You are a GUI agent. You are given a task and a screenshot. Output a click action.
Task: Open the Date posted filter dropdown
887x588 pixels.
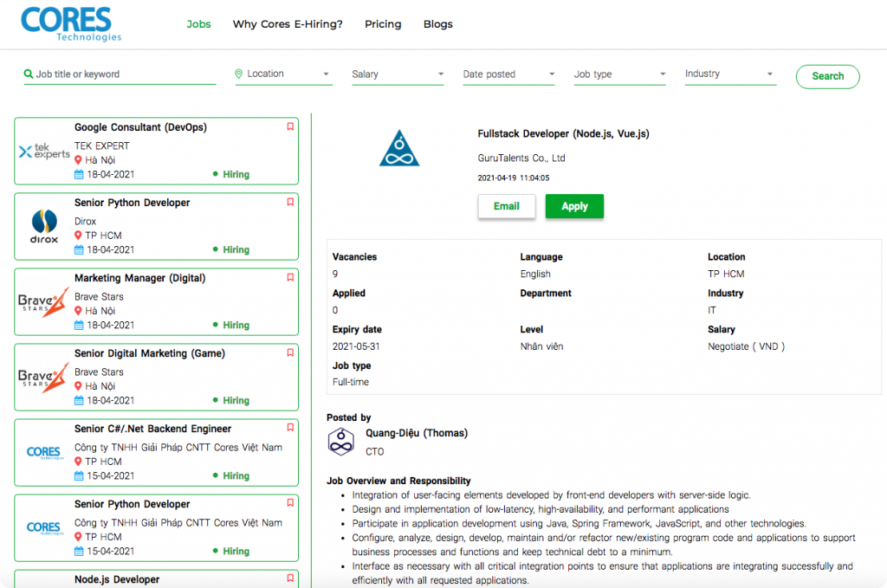click(x=508, y=74)
